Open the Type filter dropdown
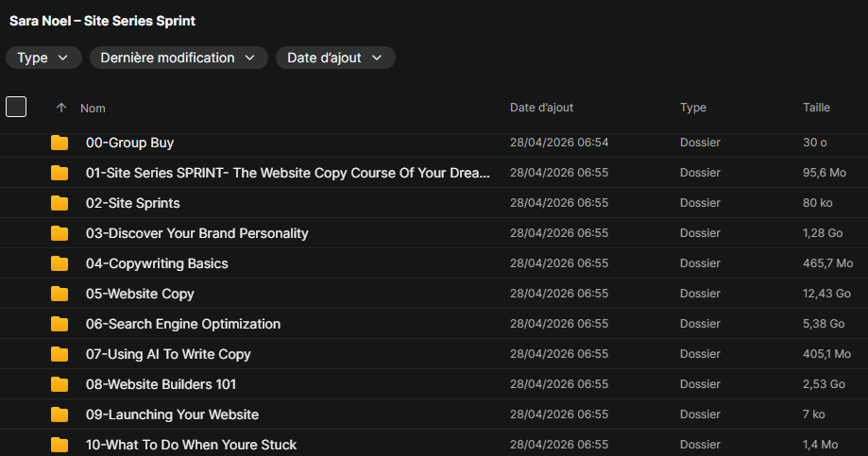 click(x=43, y=58)
